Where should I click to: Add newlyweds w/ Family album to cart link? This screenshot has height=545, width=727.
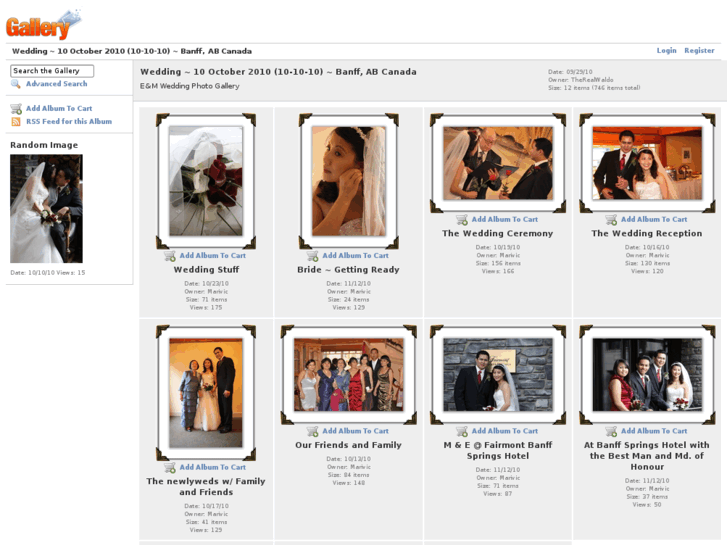213,468
